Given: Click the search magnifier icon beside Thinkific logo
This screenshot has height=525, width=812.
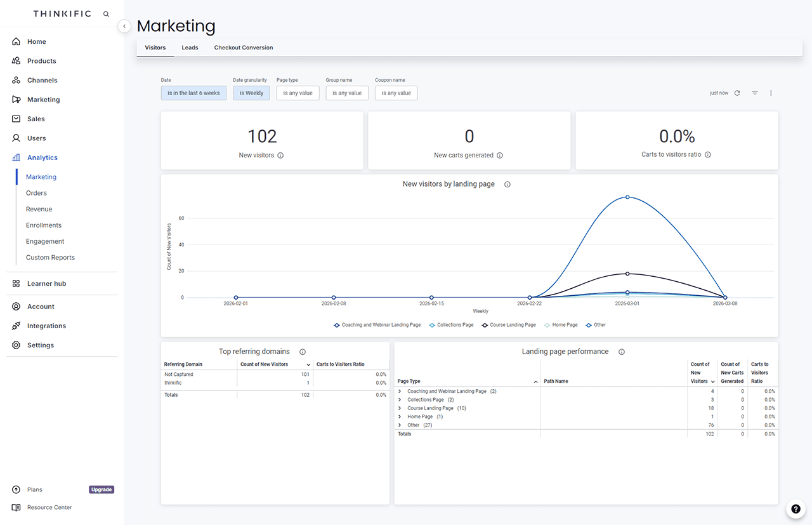Looking at the screenshot, I should click(106, 14).
